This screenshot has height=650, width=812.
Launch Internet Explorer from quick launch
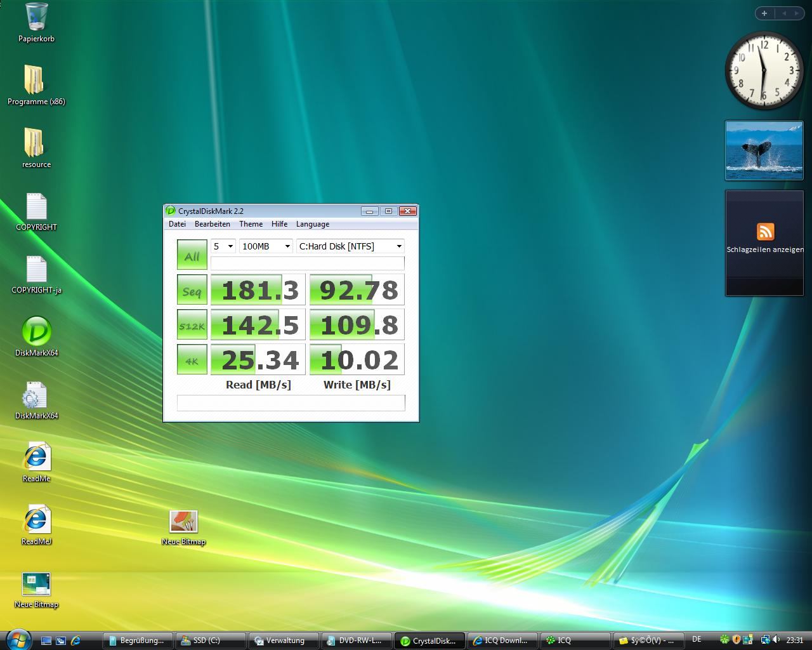[75, 640]
